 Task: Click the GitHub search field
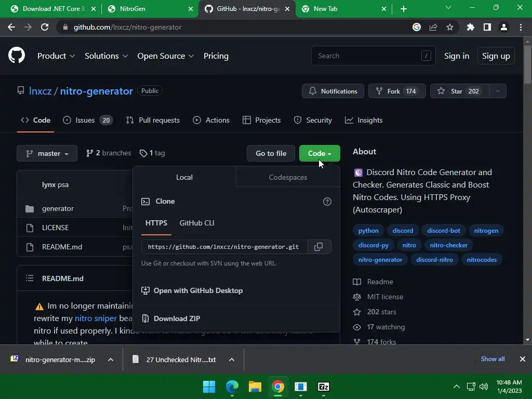(x=373, y=56)
